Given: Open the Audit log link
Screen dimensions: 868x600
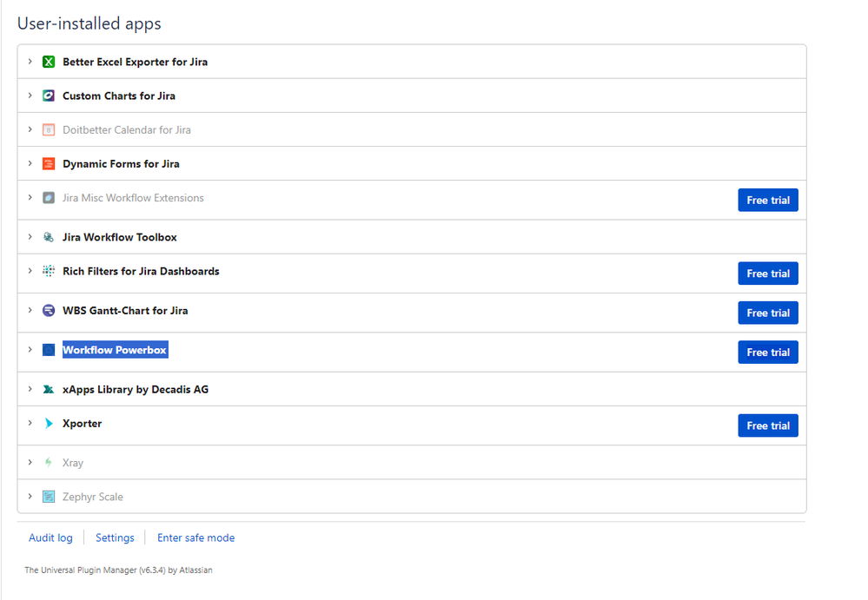Looking at the screenshot, I should click(x=50, y=537).
